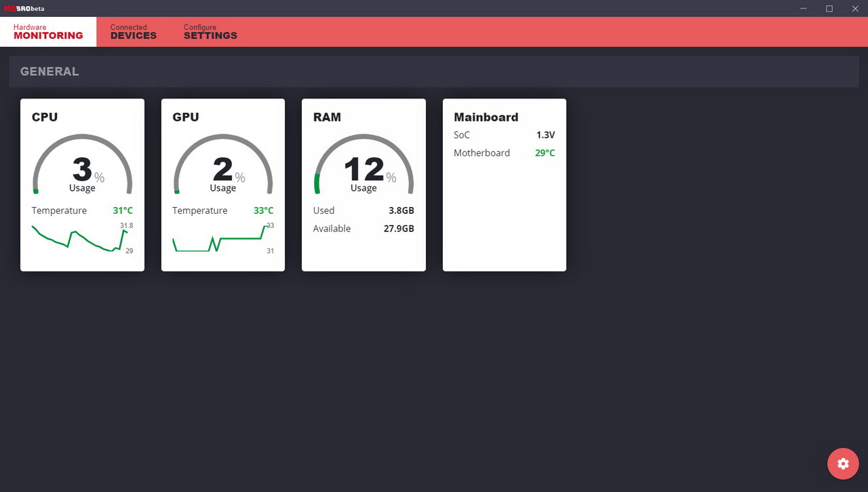The image size is (868, 492).
Task: Click RAM Available value 27.9GB
Action: pyautogui.click(x=399, y=229)
